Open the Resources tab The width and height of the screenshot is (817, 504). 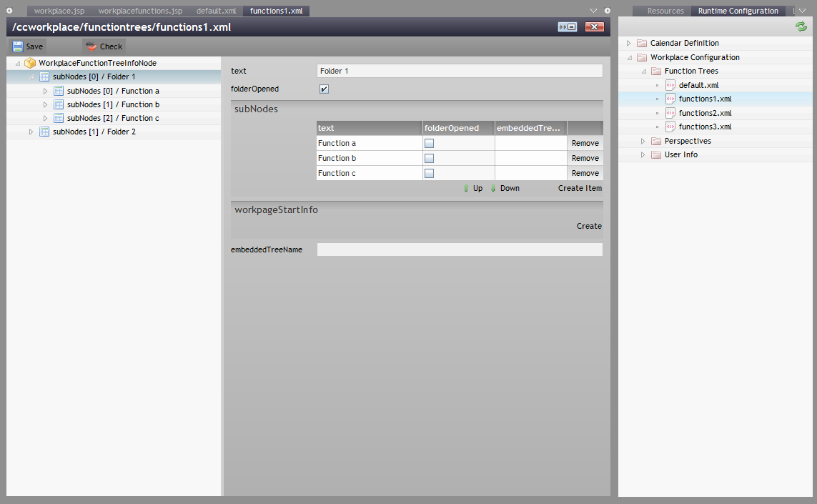pyautogui.click(x=665, y=11)
